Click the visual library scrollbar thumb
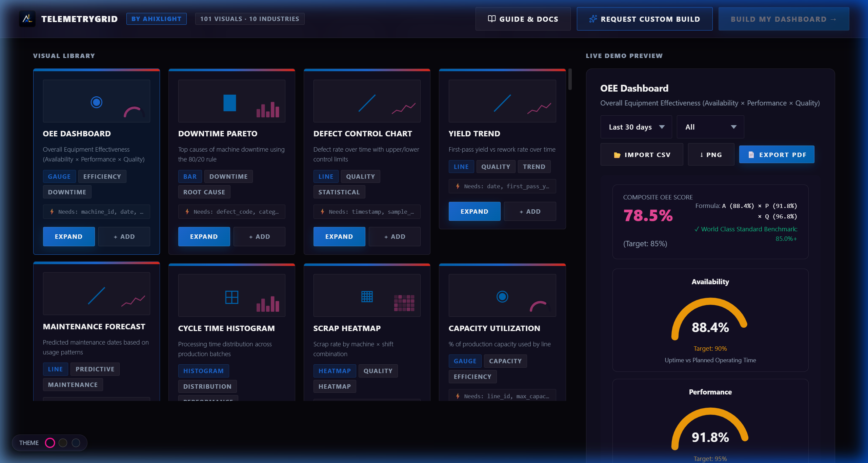Screen dimensions: 868x463 pyautogui.click(x=570, y=79)
